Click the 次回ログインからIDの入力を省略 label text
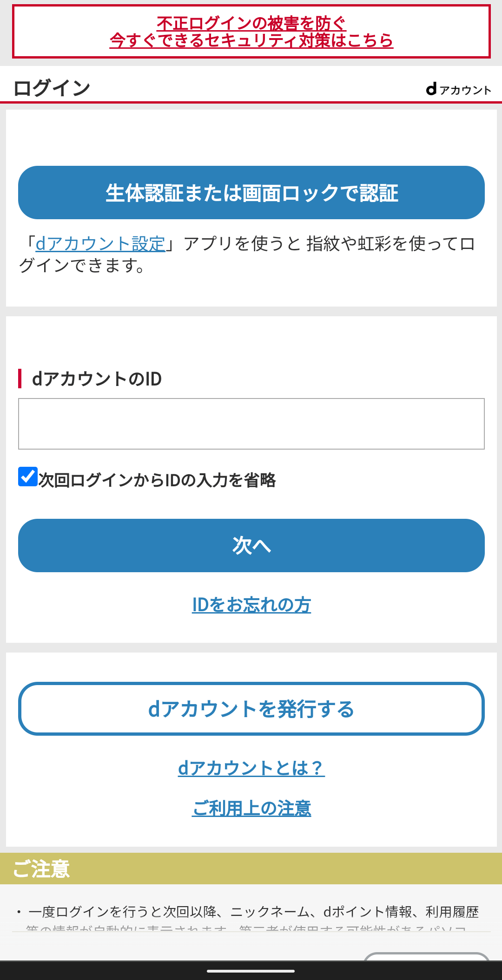 [157, 480]
